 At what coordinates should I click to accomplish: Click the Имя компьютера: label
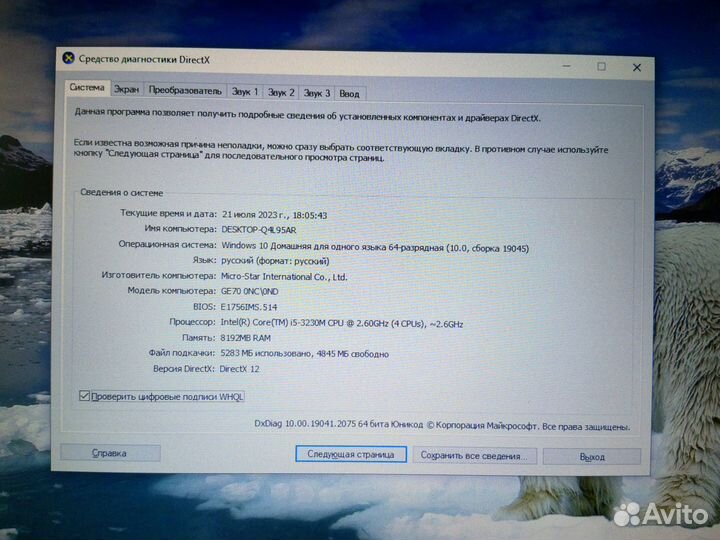[180, 229]
